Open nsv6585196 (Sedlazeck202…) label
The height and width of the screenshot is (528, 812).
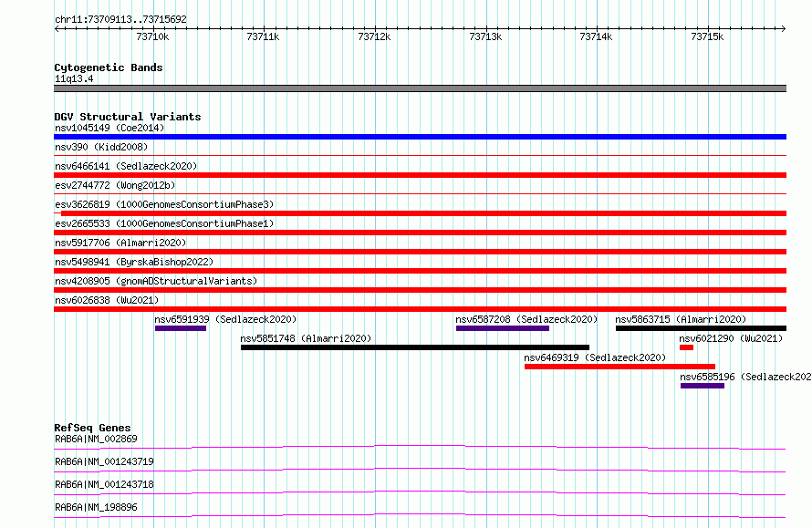[x=745, y=377]
